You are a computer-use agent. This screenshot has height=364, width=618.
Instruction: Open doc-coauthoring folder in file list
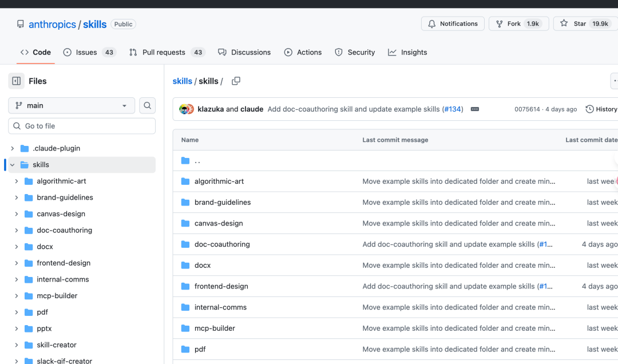[222, 244]
